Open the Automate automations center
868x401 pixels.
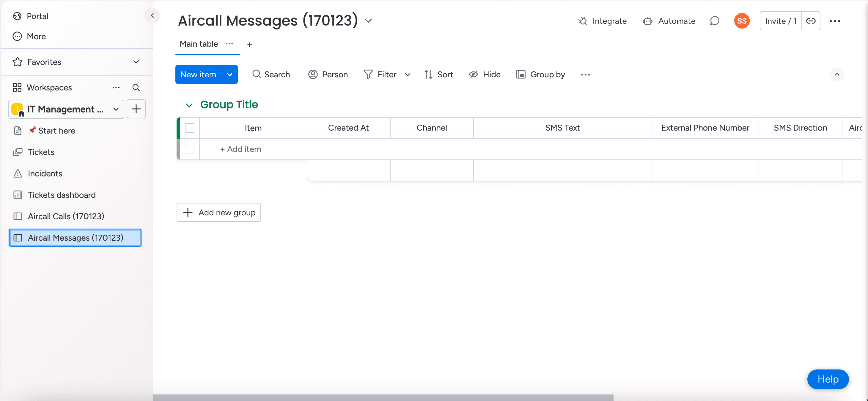click(x=669, y=21)
